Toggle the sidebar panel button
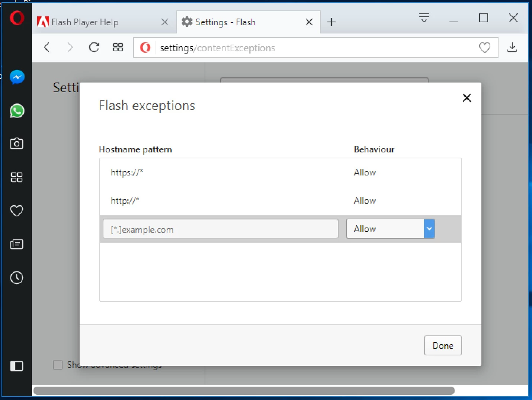532x400 pixels. 17,366
